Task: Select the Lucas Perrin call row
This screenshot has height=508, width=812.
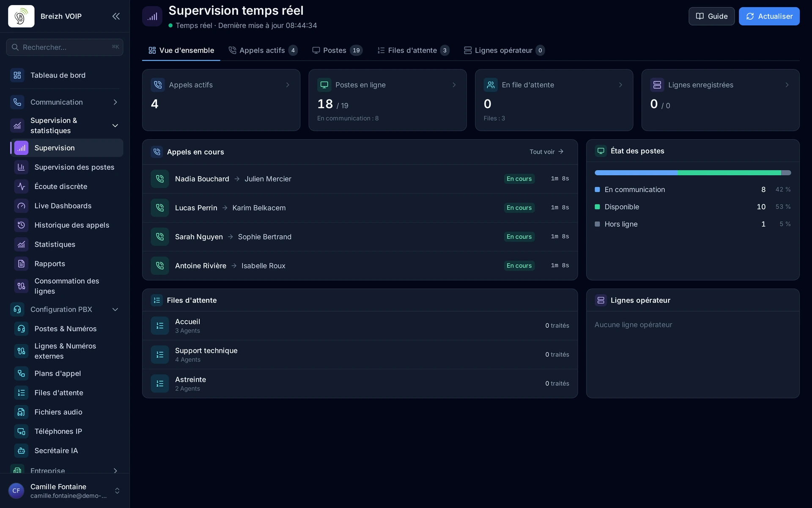Action: [x=360, y=208]
